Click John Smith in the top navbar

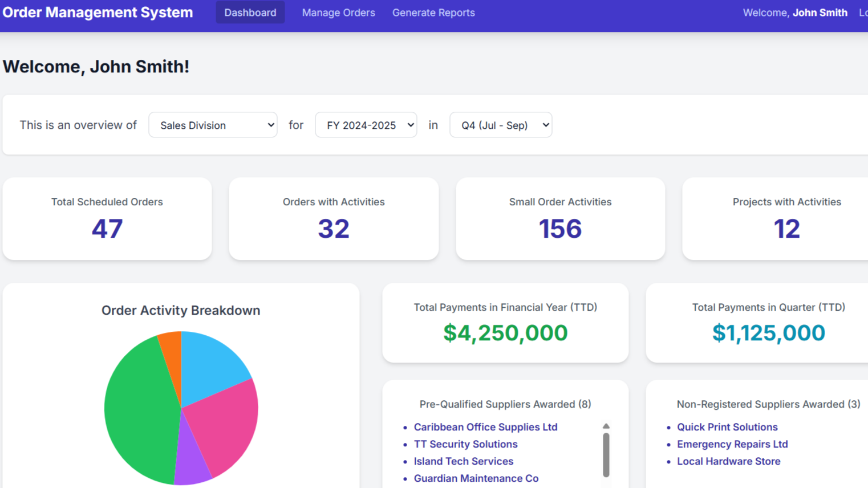point(820,12)
